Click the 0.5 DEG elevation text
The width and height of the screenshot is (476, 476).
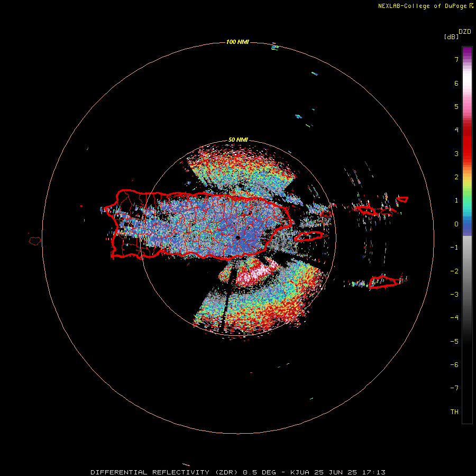(259, 472)
